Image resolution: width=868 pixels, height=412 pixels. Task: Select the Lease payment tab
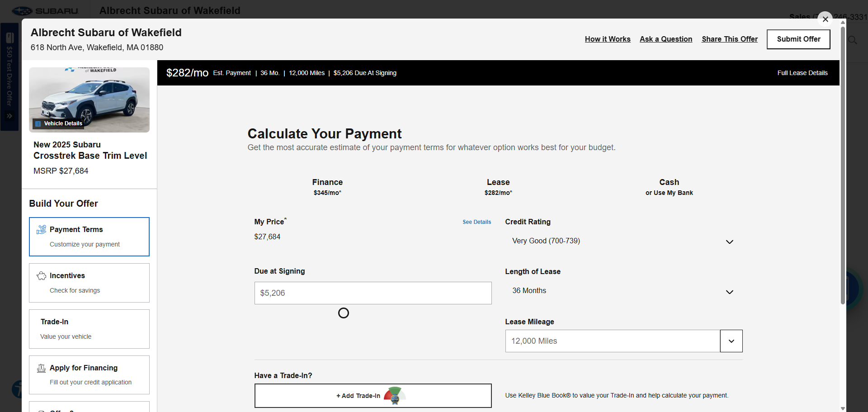tap(498, 187)
